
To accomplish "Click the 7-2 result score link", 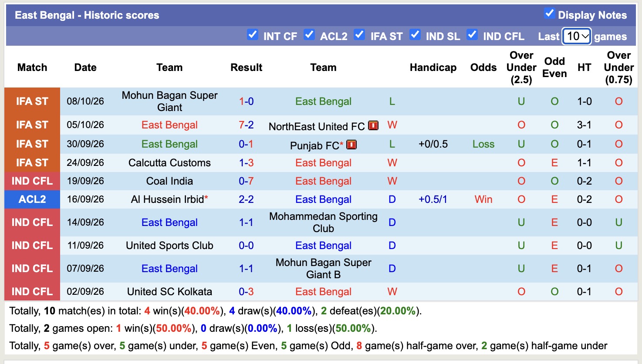I will click(246, 125).
